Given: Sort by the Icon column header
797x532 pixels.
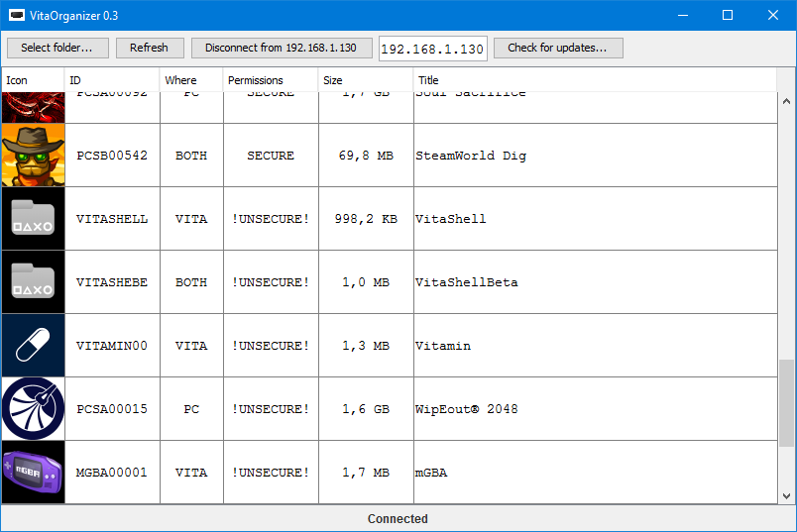Looking at the screenshot, I should tap(33, 80).
